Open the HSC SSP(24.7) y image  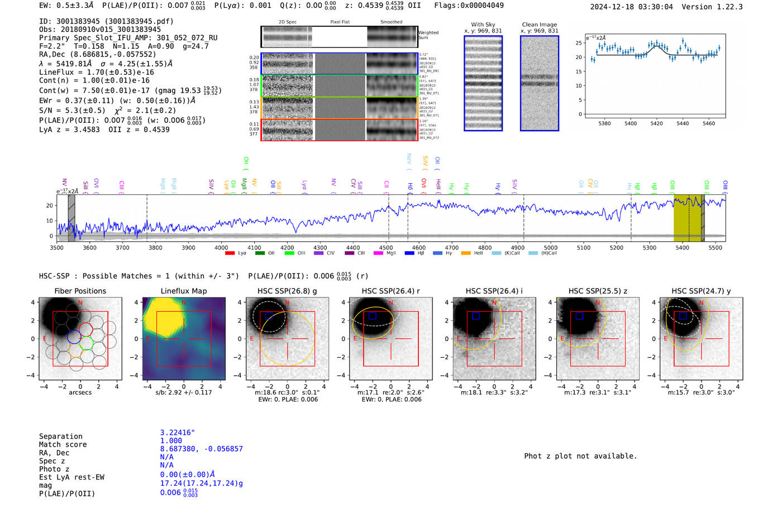[702, 339]
